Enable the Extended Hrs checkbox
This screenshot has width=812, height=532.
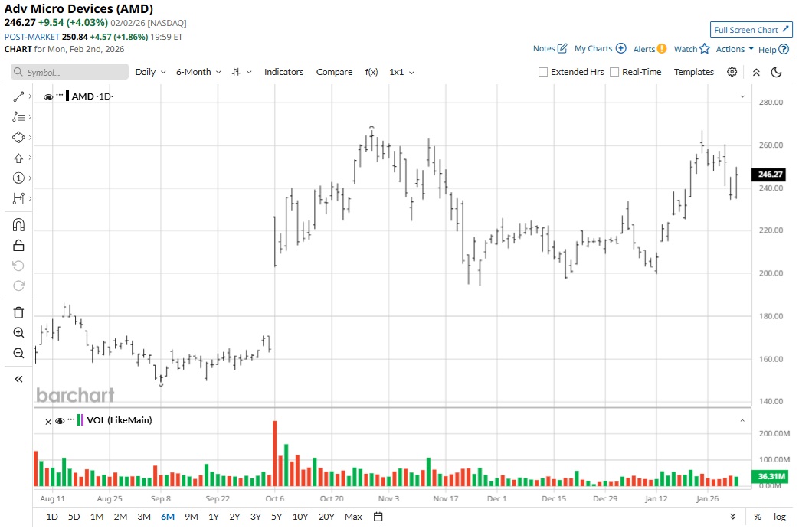pos(542,73)
